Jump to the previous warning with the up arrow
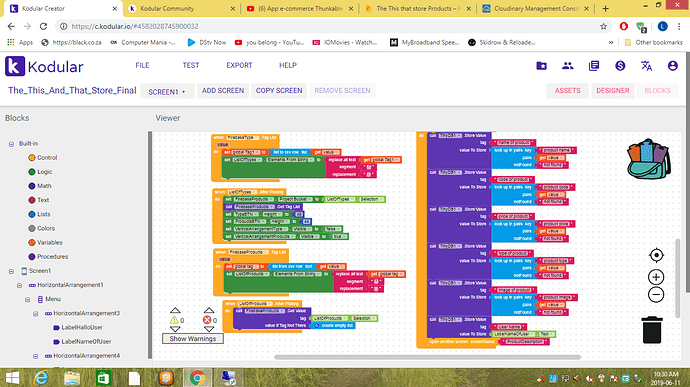 [x=175, y=310]
